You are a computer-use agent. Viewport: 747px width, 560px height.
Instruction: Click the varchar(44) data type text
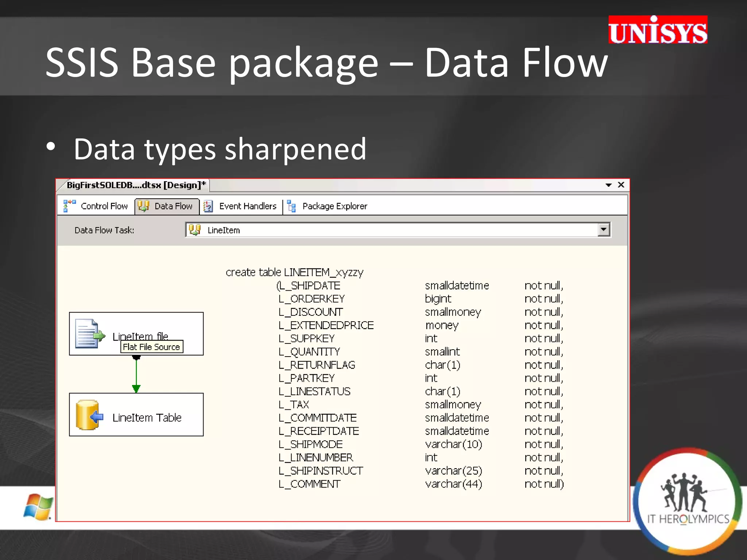(x=454, y=484)
